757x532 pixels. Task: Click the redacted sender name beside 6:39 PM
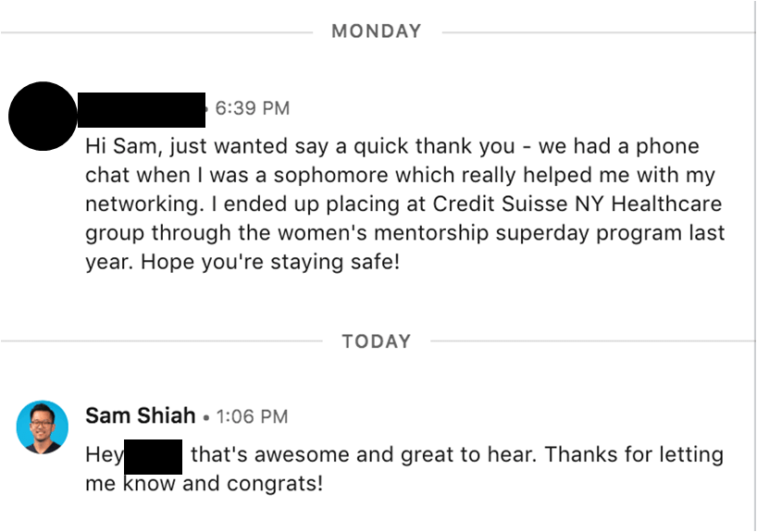pyautogui.click(x=142, y=110)
